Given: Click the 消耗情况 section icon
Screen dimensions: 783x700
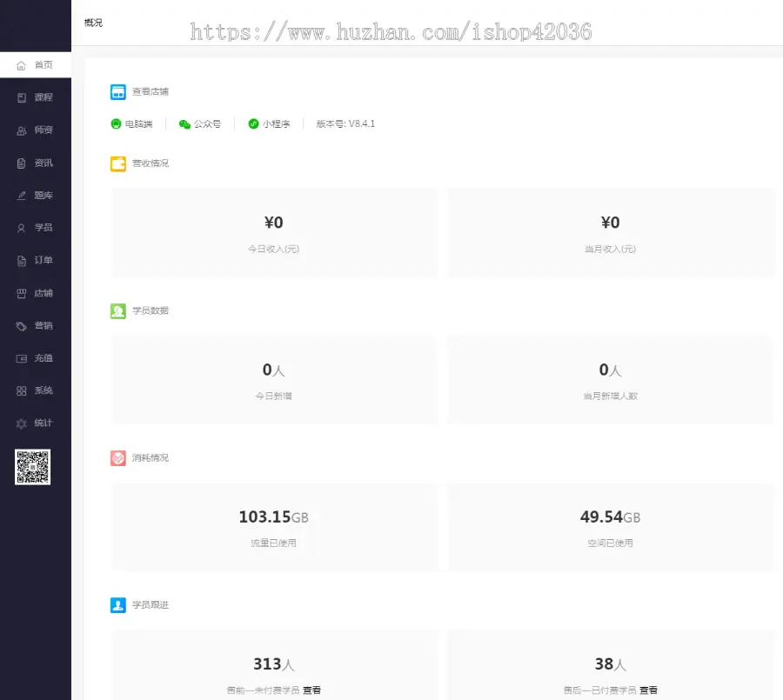Looking at the screenshot, I should tap(117, 457).
